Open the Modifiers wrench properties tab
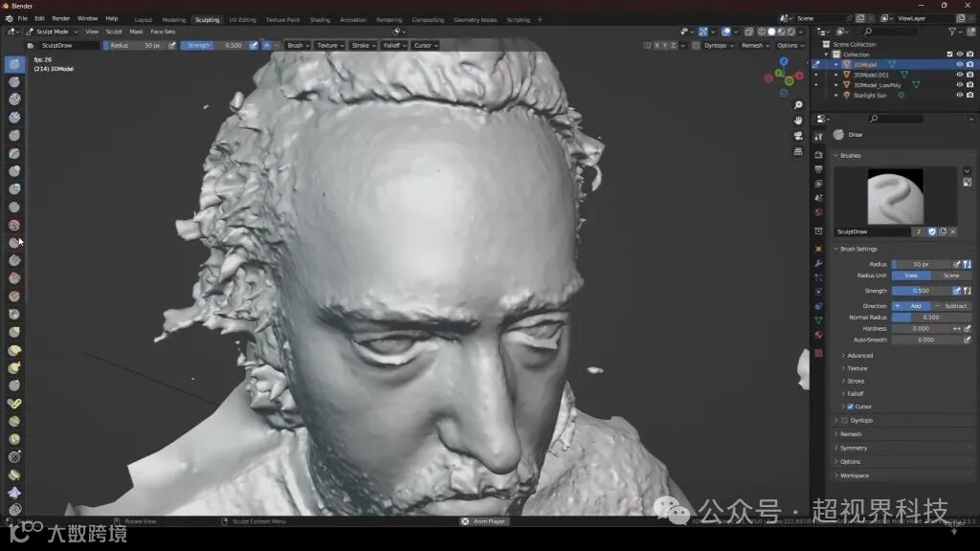Image resolution: width=980 pixels, height=551 pixels. click(x=818, y=263)
